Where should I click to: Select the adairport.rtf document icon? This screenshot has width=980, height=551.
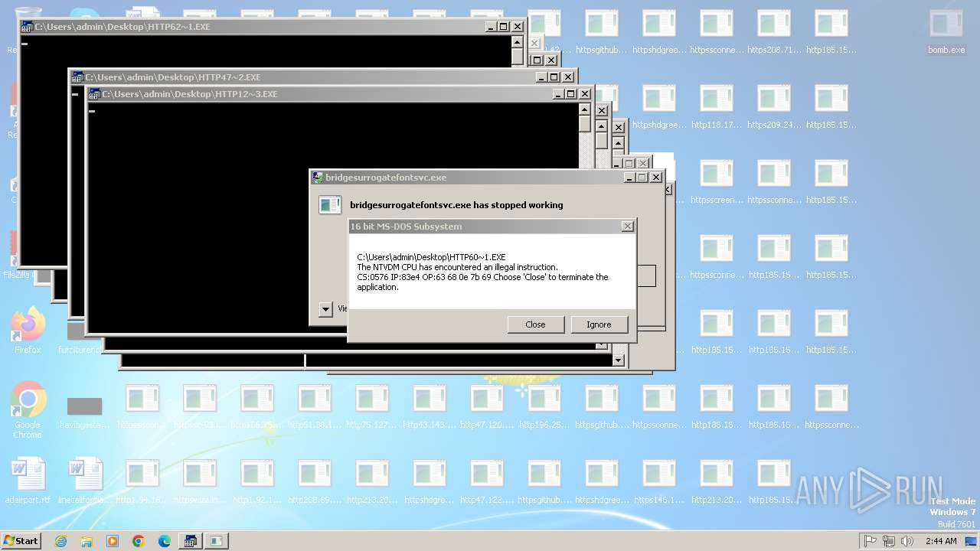click(x=28, y=481)
